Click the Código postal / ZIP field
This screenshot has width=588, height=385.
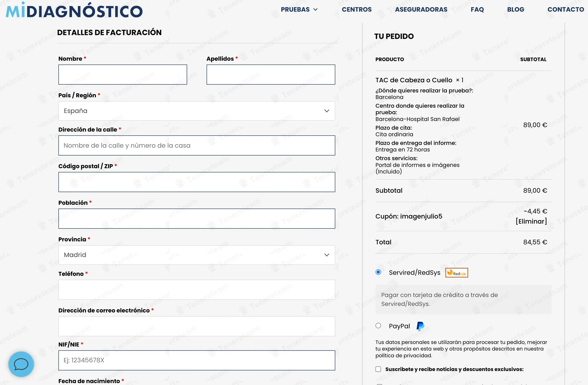coord(197,182)
